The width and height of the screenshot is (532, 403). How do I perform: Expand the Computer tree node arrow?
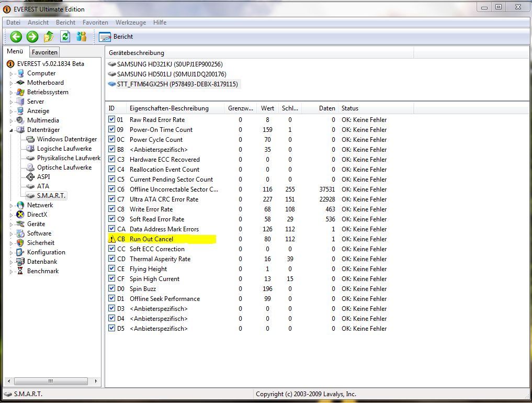(x=11, y=74)
